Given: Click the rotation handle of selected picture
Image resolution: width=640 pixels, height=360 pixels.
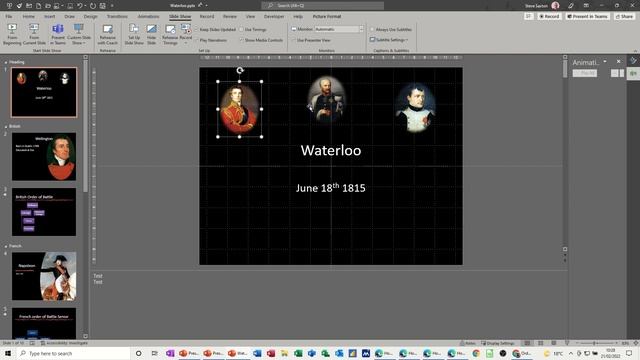Looking at the screenshot, I should tap(240, 71).
